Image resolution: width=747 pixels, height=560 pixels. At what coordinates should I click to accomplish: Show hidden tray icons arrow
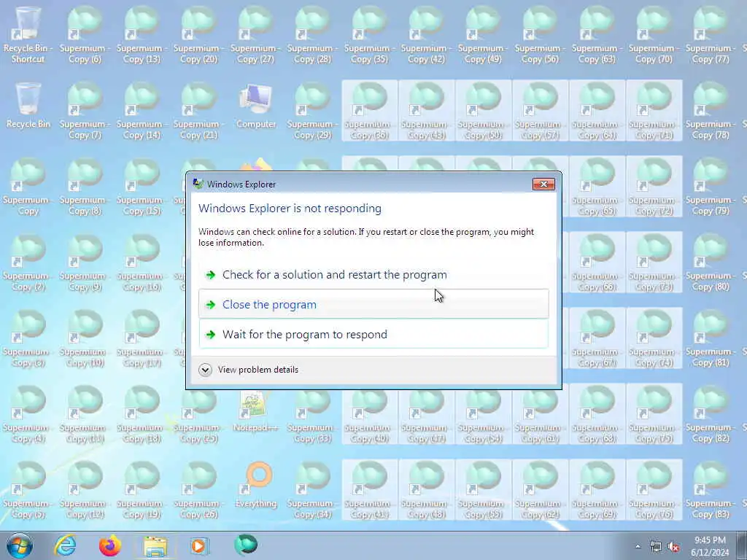(638, 547)
